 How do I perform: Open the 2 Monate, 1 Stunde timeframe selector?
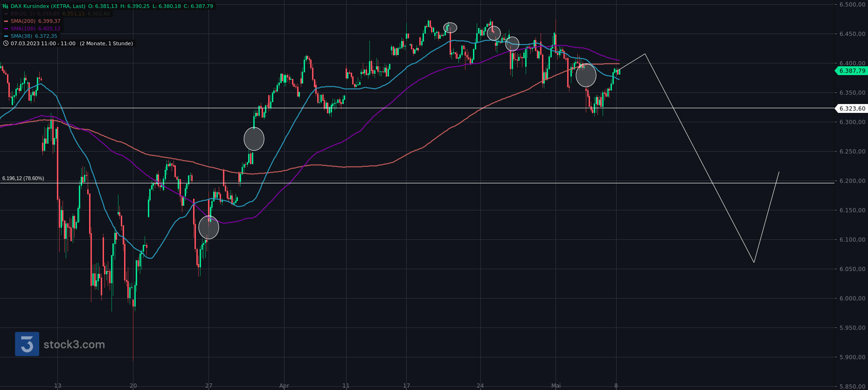[106, 43]
